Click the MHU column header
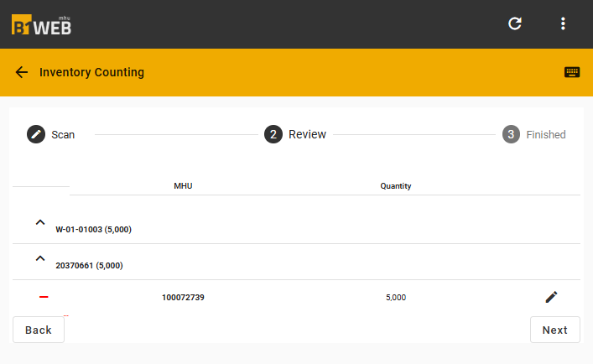593x364 pixels. click(x=183, y=186)
